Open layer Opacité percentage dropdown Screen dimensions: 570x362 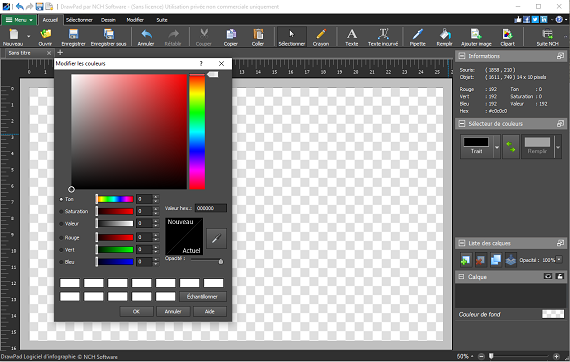pos(559,260)
